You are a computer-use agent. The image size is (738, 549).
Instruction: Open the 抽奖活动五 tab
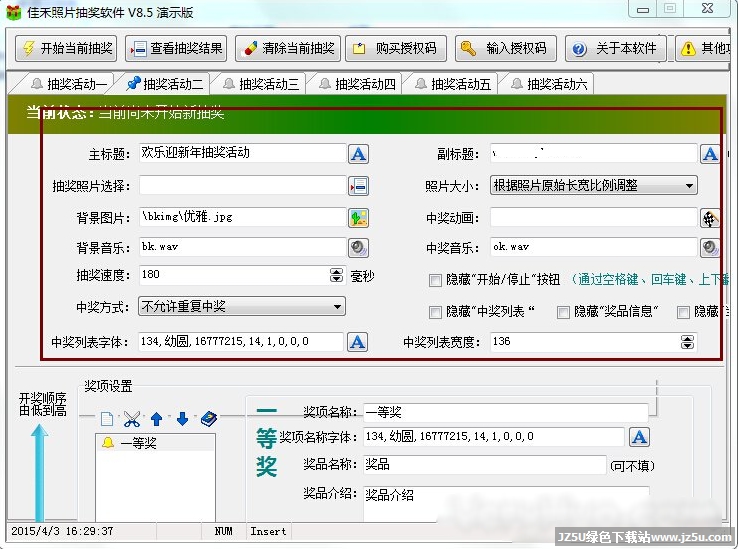tap(454, 84)
